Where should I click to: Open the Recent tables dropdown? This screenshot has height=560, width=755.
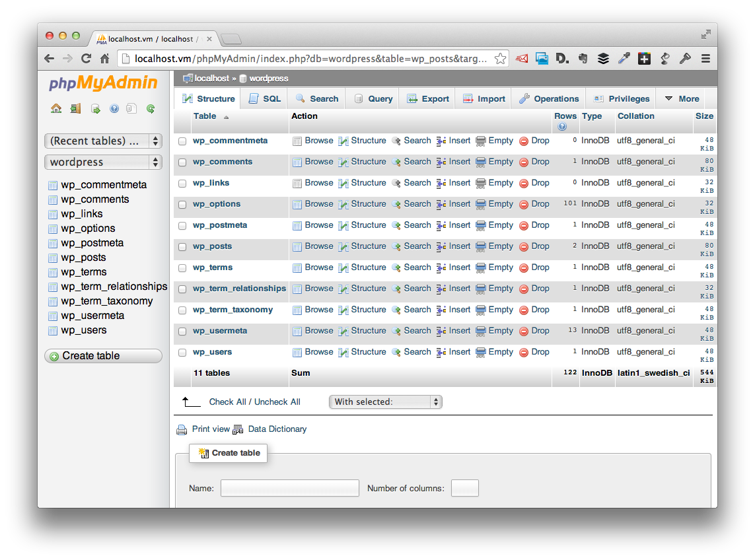[103, 141]
